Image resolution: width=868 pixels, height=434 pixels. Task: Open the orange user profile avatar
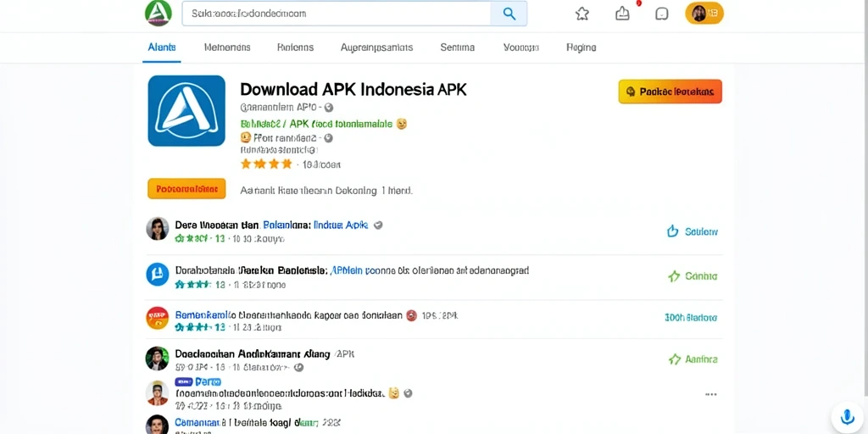tap(704, 14)
